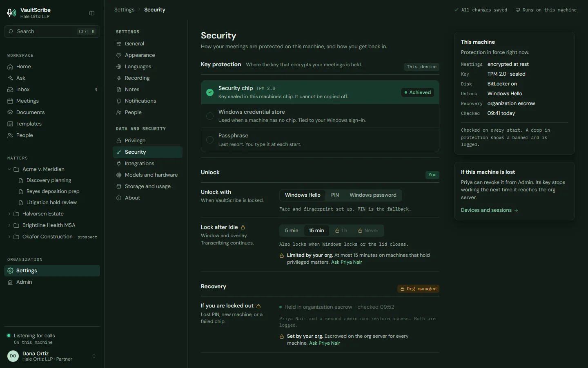
Task: Set idle lock to 5 min
Action: [292, 231]
